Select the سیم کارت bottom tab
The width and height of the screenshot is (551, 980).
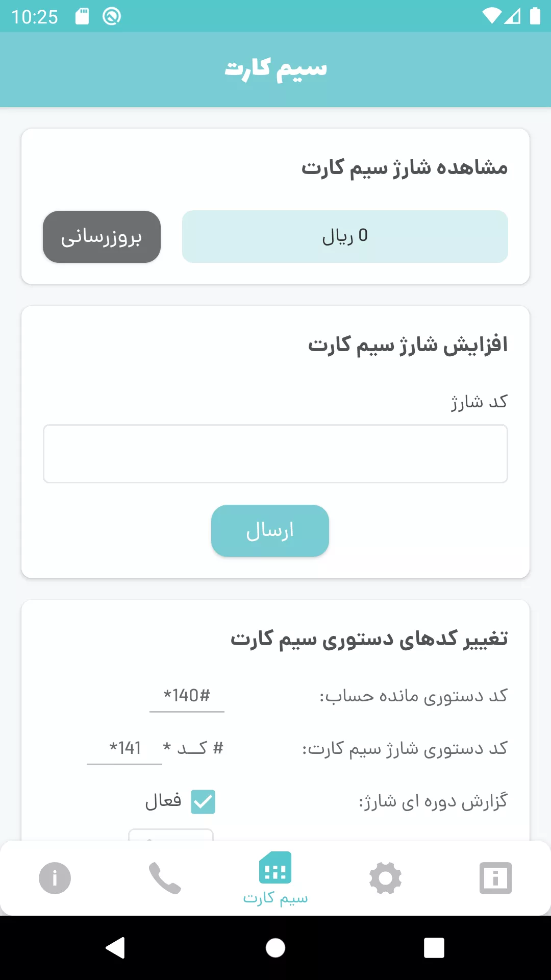click(x=275, y=878)
